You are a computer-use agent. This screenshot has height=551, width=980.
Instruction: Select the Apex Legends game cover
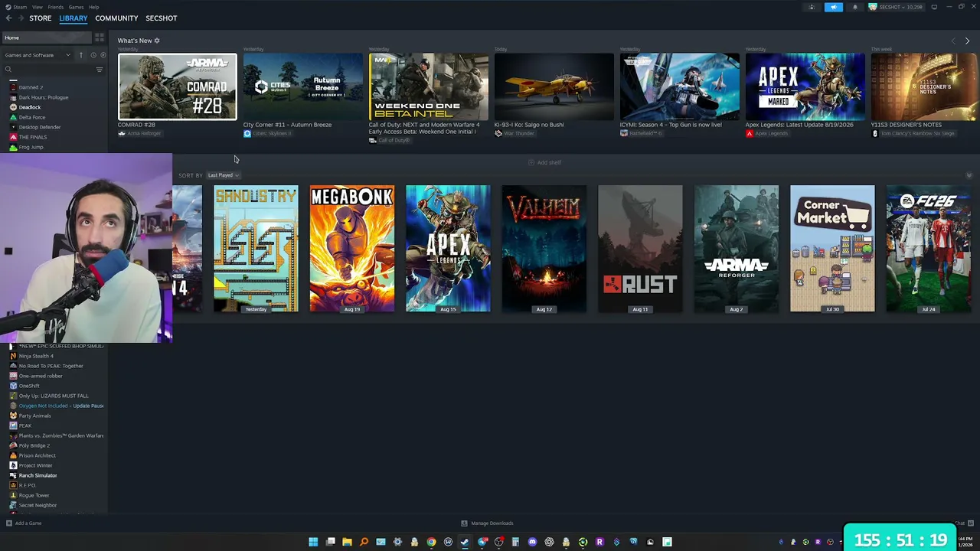point(448,249)
